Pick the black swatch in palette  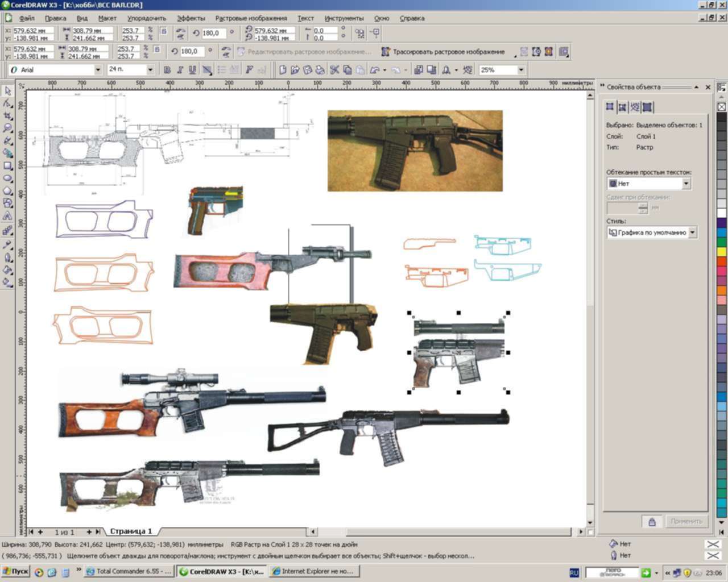[x=722, y=118]
